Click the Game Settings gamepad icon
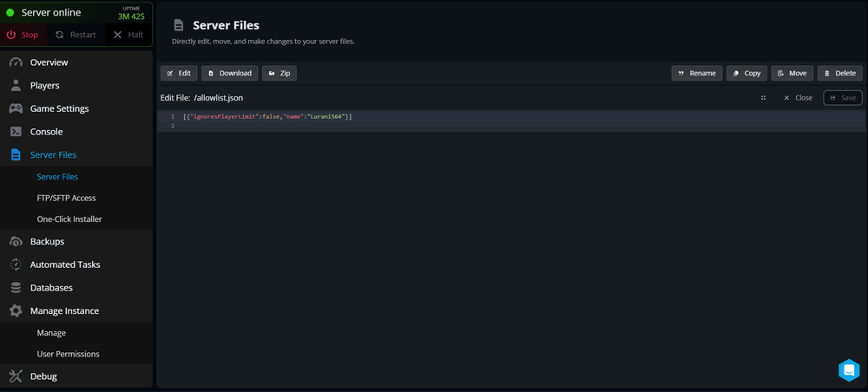The width and height of the screenshot is (868, 392). [16, 108]
